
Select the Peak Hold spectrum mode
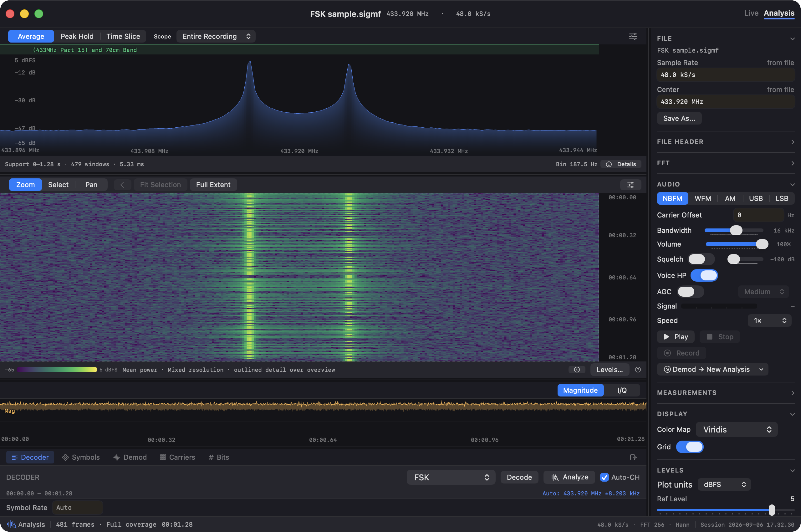77,36
